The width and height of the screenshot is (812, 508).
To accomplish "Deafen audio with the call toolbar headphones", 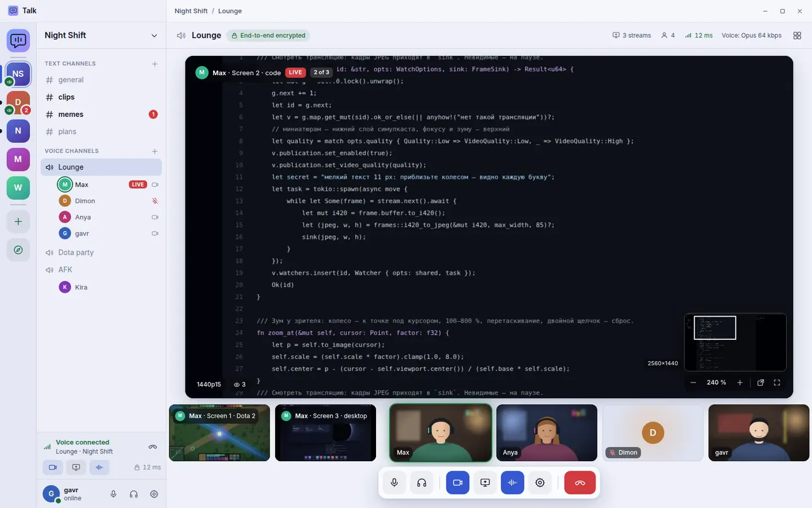I will click(x=421, y=483).
